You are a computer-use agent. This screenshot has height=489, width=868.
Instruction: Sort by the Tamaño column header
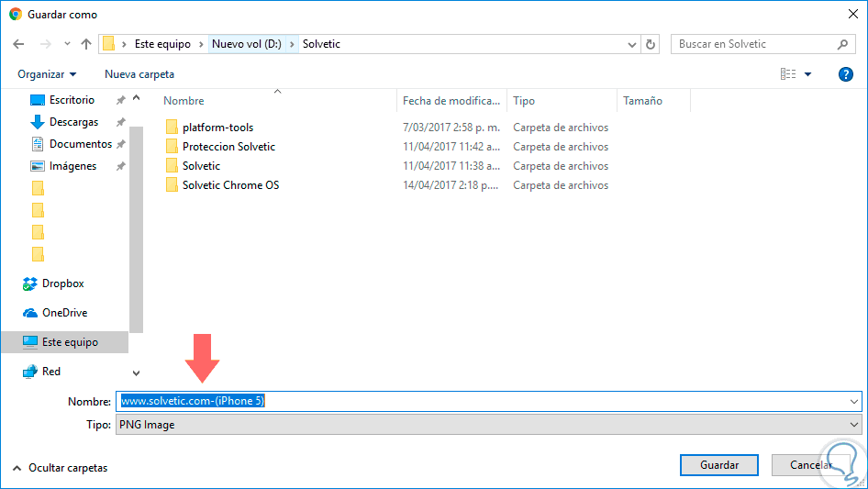pyautogui.click(x=642, y=101)
